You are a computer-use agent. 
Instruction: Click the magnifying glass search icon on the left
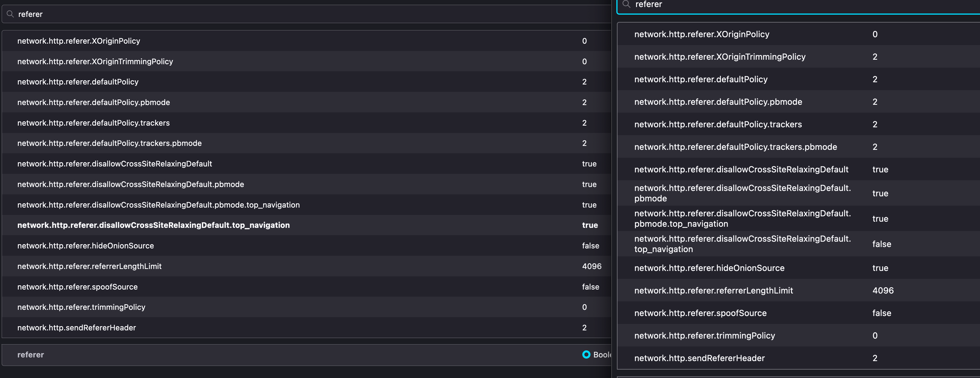[x=10, y=14]
